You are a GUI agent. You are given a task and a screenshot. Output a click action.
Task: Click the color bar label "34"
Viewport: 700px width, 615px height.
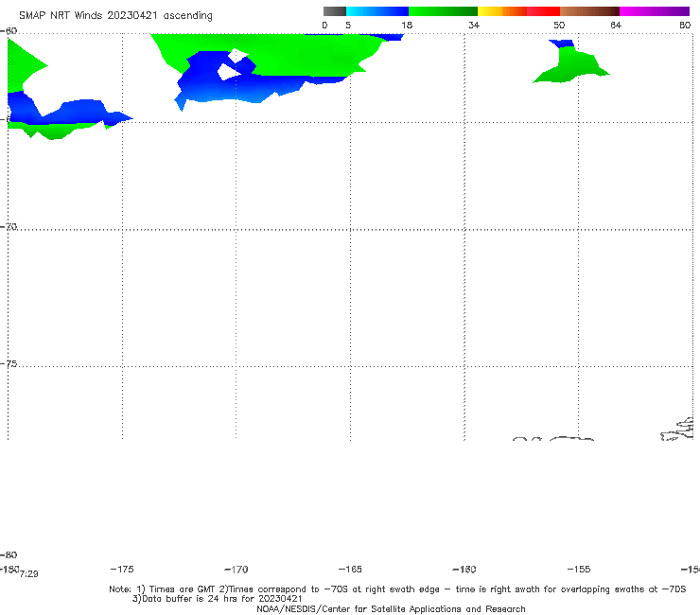[x=474, y=25]
